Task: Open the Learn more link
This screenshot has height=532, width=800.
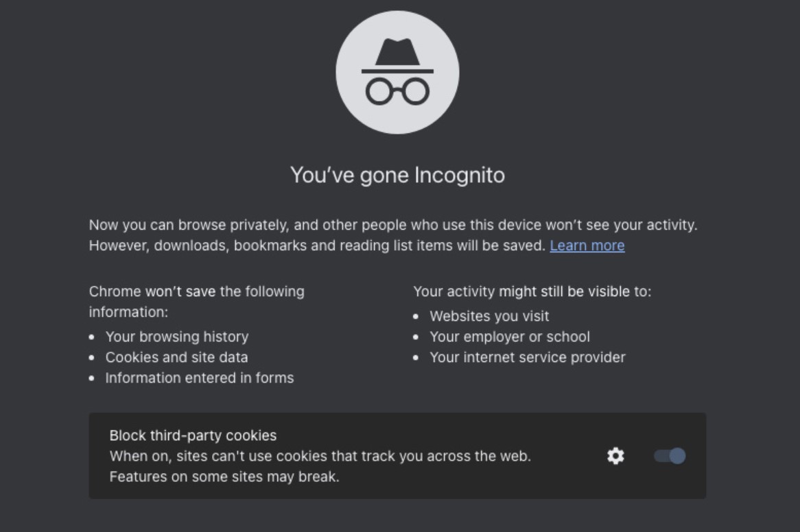Action: coord(587,245)
